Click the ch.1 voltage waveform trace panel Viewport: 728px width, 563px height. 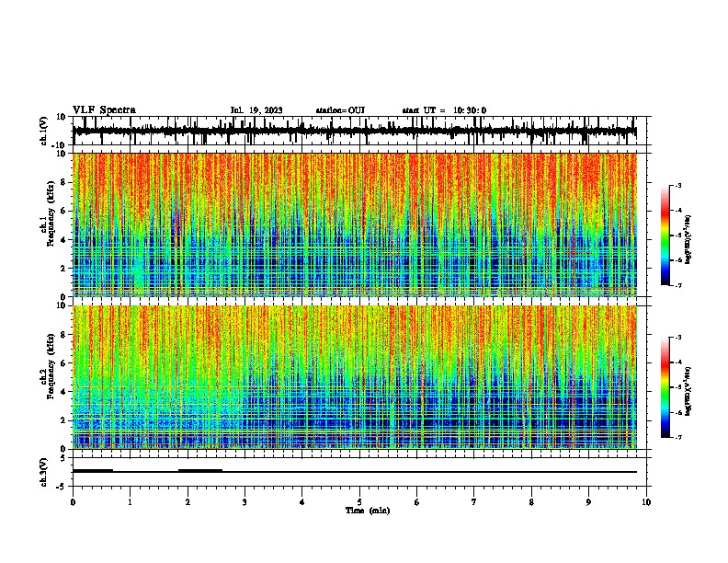pyautogui.click(x=359, y=131)
